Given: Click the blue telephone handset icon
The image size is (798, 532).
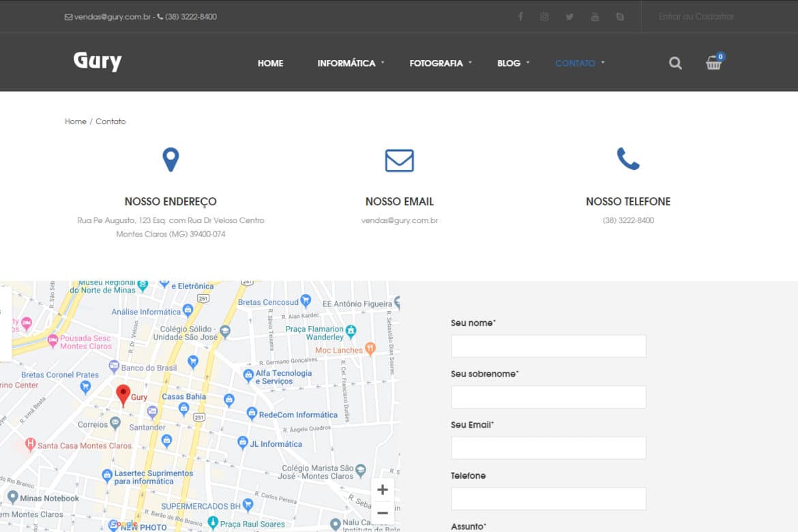Looking at the screenshot, I should tap(627, 159).
